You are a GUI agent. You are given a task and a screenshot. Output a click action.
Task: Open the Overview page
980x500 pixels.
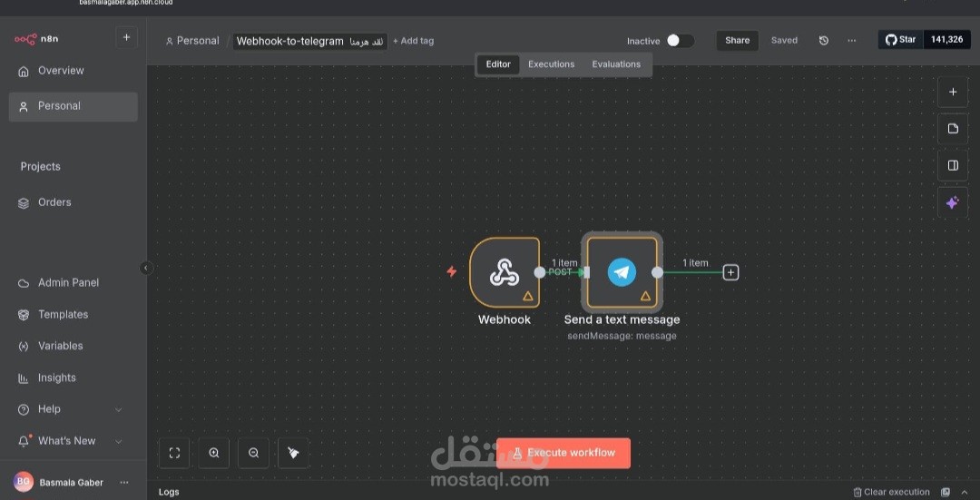pyautogui.click(x=73, y=71)
